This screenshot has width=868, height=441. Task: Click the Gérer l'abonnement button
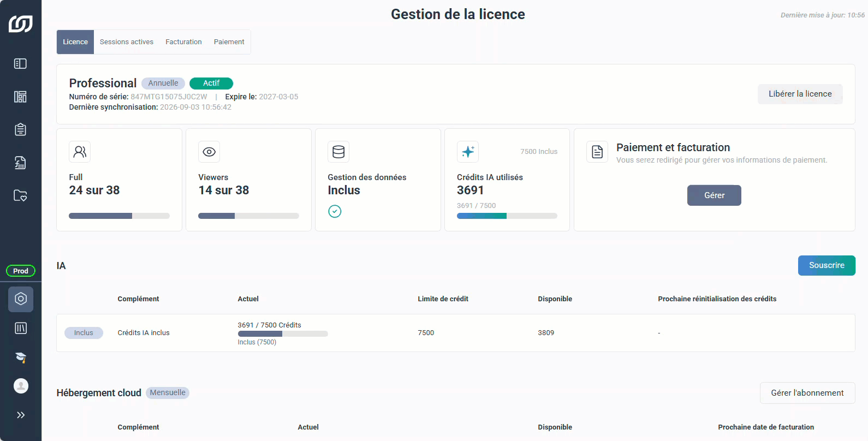807,393
